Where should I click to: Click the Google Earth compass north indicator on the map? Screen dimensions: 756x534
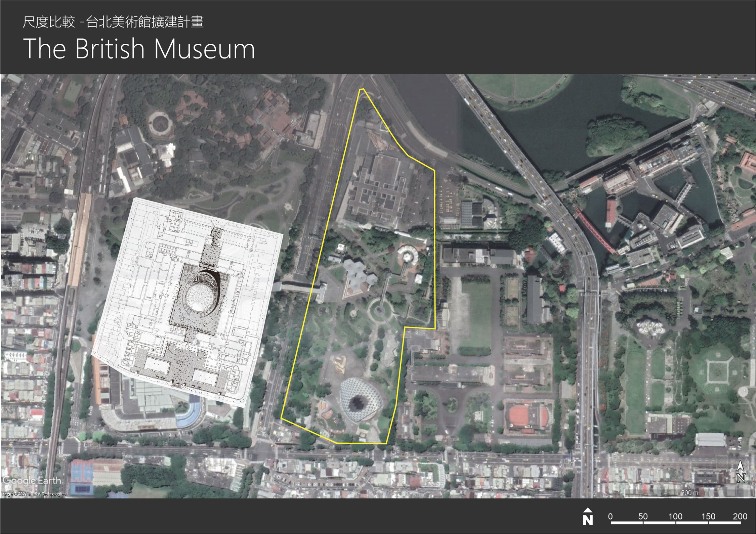coord(741,472)
